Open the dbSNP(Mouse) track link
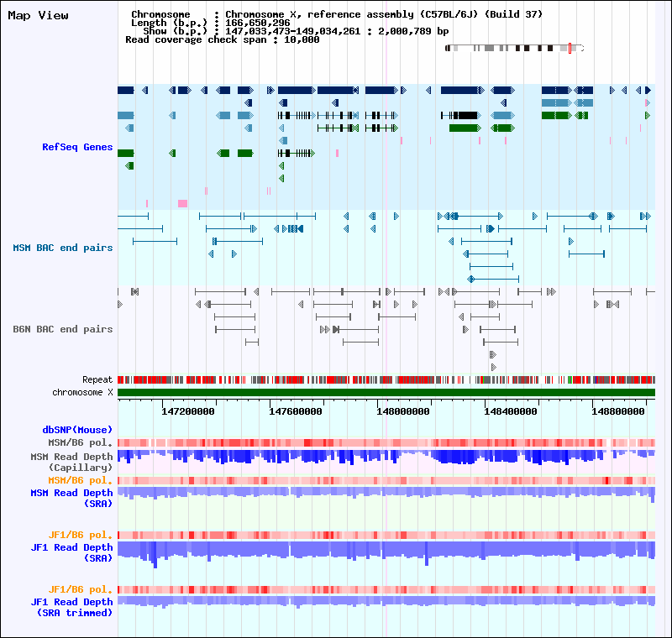 [x=77, y=430]
